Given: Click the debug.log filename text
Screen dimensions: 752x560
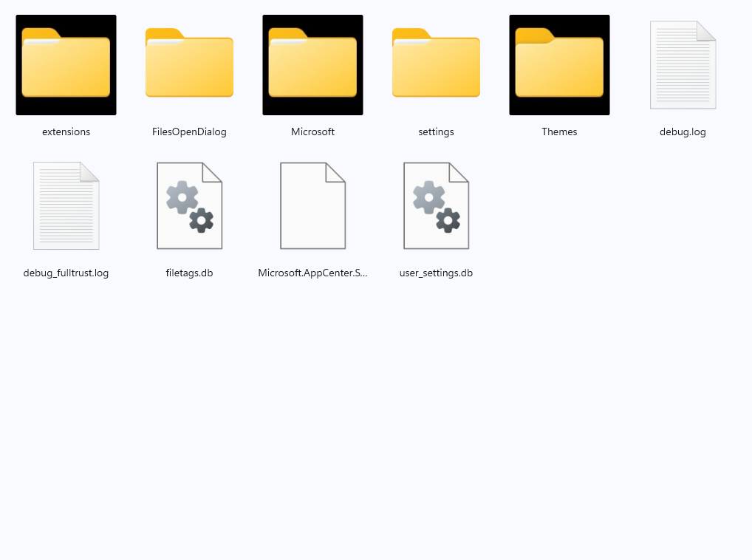Looking at the screenshot, I should click(683, 132).
